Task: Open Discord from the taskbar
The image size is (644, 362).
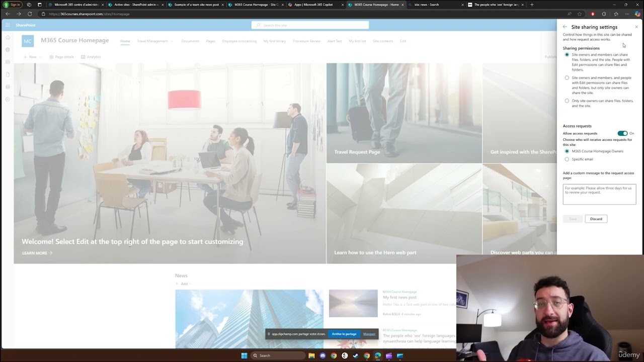Action: pyautogui.click(x=323, y=355)
